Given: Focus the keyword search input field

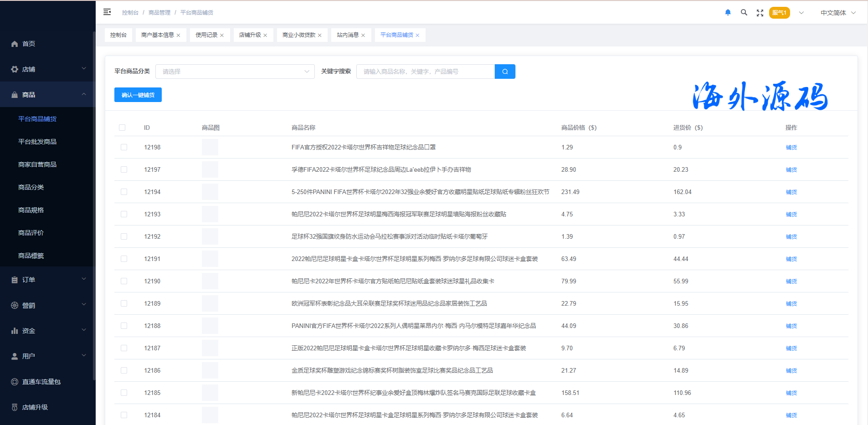Looking at the screenshot, I should tap(425, 72).
